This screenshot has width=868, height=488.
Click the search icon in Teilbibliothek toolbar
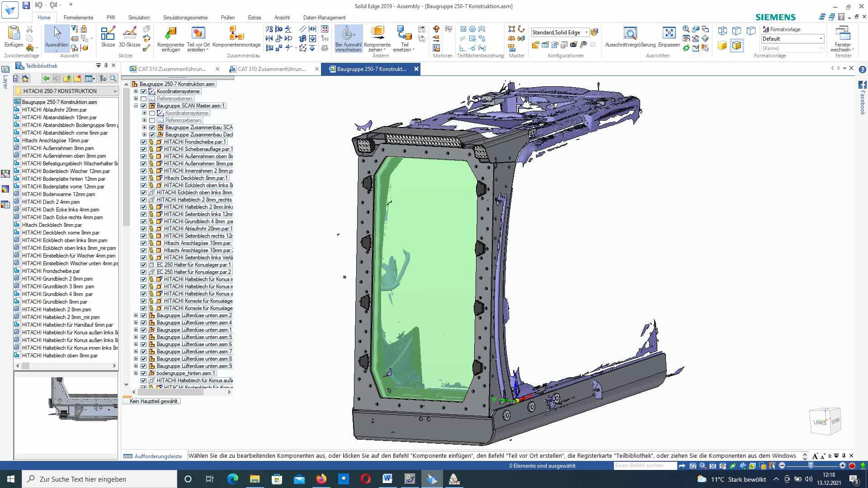tap(113, 79)
